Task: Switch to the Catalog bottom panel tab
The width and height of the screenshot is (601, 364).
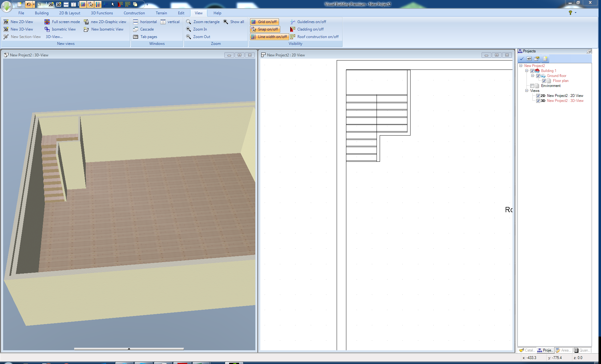Action: point(527,350)
